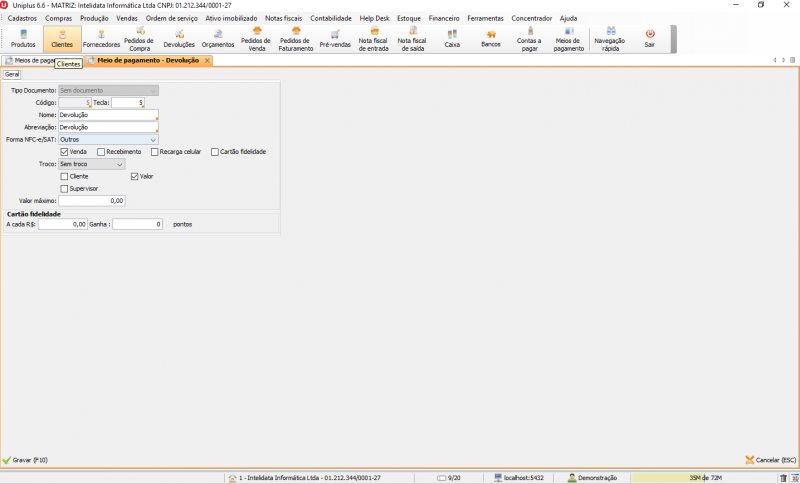Open Meios de pagamento toolbar icon

tap(568, 39)
